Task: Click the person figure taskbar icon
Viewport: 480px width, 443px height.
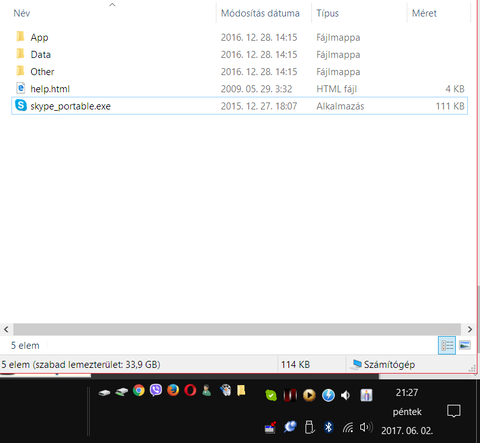Action: (207, 390)
